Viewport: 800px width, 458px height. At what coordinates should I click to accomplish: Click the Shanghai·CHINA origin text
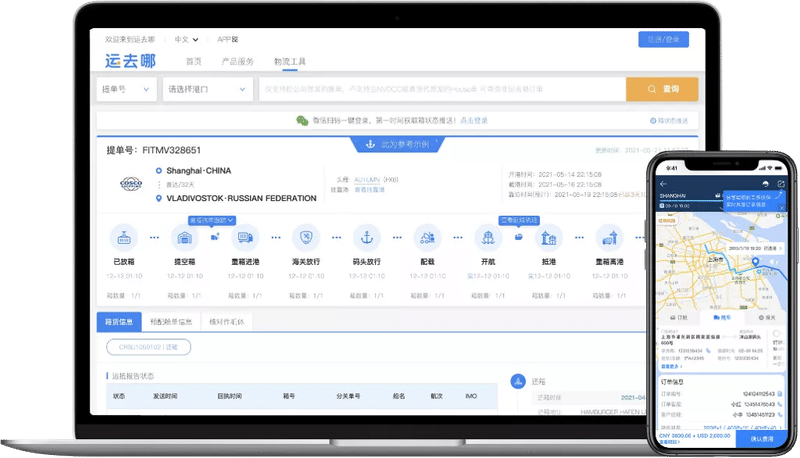pyautogui.click(x=198, y=170)
